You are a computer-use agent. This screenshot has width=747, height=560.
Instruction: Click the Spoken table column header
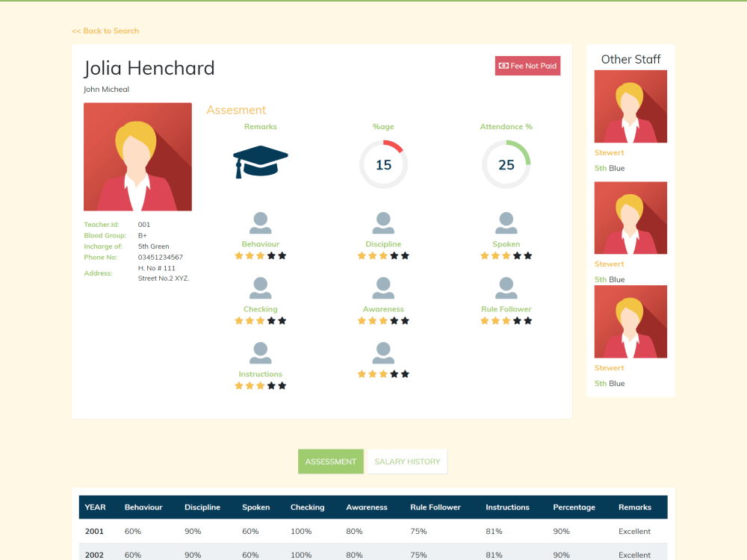coord(255,507)
